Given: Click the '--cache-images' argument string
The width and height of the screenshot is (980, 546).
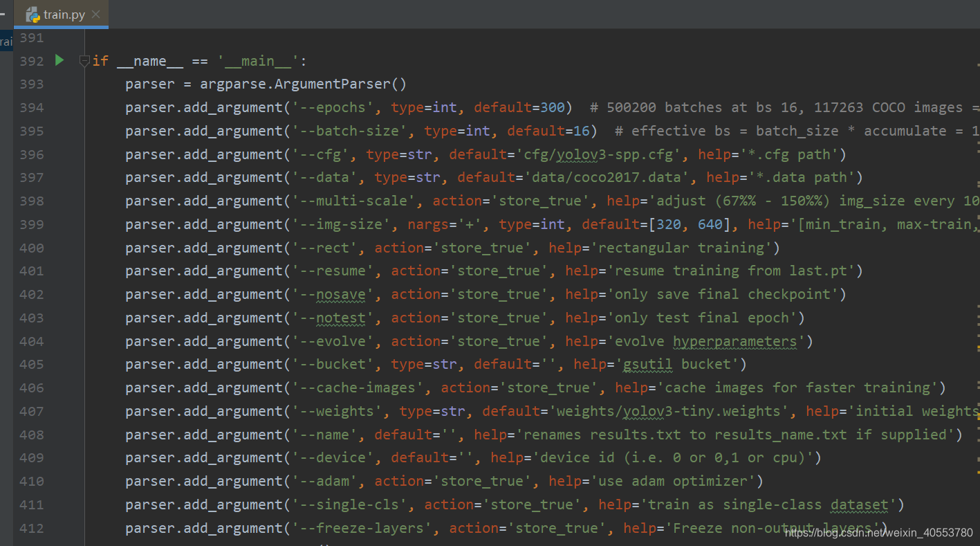Looking at the screenshot, I should point(358,388).
